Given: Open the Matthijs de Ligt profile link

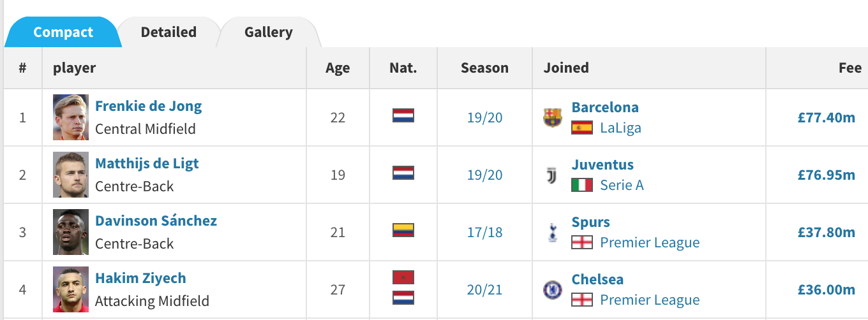Looking at the screenshot, I should click(x=147, y=164).
